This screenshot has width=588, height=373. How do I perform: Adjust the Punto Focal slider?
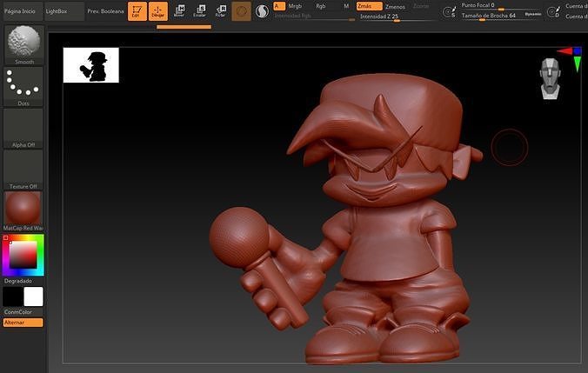coord(502,6)
